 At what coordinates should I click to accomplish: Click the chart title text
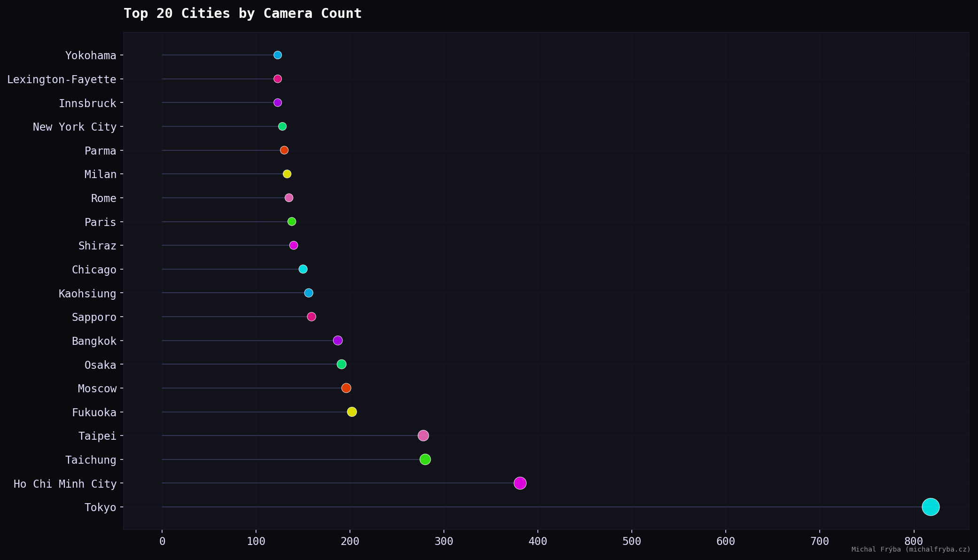242,14
